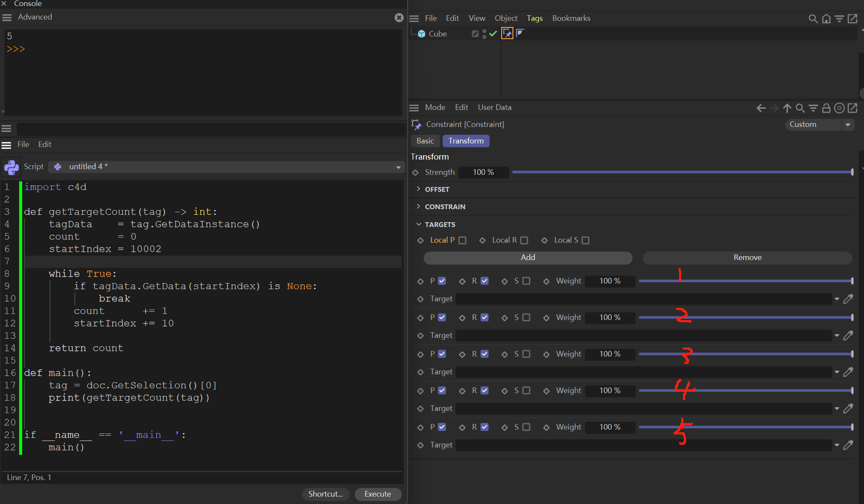
Task: Open the Tags menu in Object Manager
Action: tap(535, 18)
